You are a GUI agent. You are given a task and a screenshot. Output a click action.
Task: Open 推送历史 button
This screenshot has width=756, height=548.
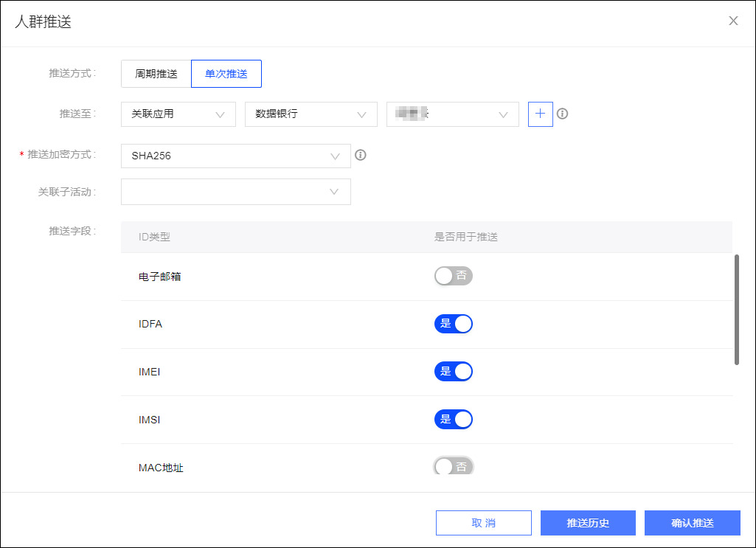coord(588,523)
